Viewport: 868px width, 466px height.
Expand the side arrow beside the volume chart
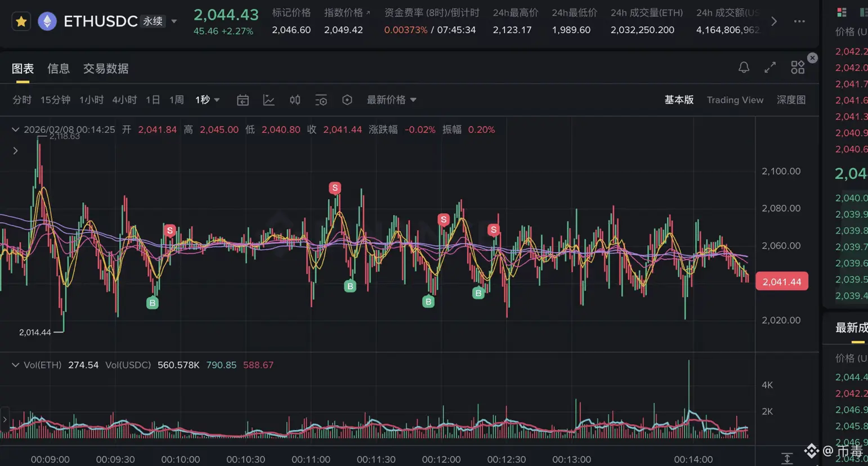point(5,419)
